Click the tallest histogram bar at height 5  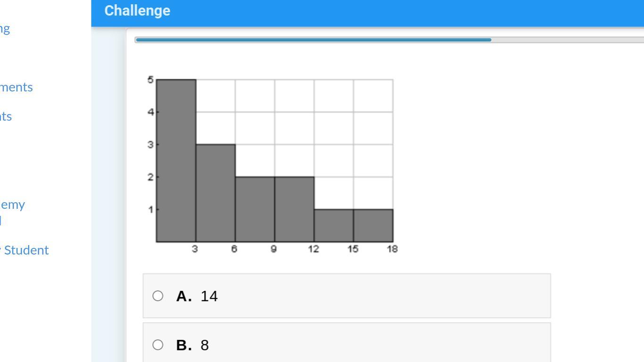pos(176,161)
